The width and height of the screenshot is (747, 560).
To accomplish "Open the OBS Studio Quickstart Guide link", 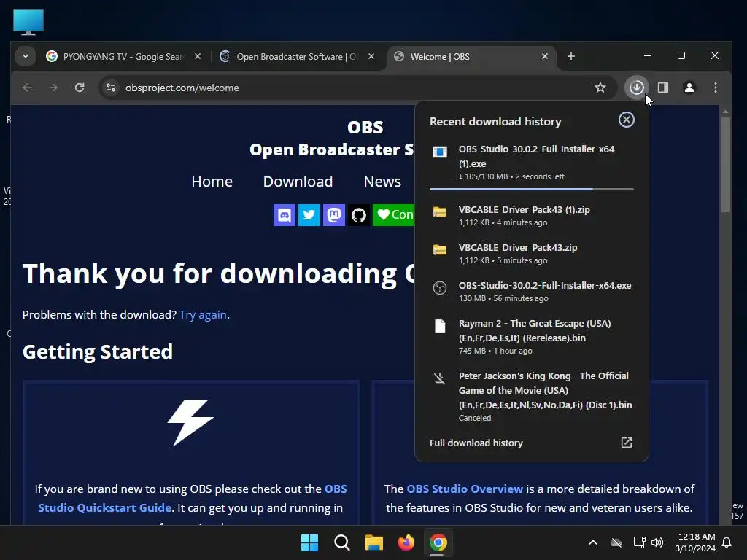I will [x=193, y=498].
